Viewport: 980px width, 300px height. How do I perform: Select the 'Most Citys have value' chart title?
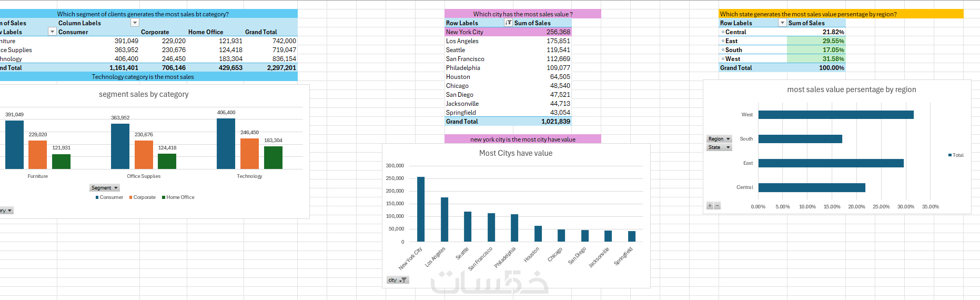(x=516, y=153)
